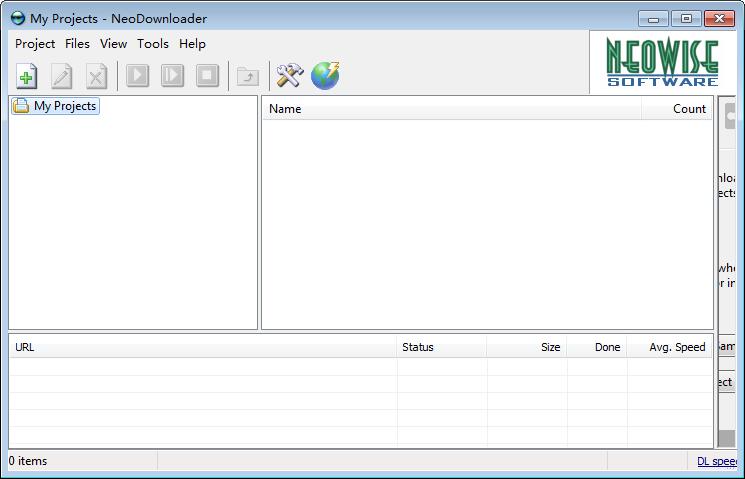Click the Status column header

442,347
